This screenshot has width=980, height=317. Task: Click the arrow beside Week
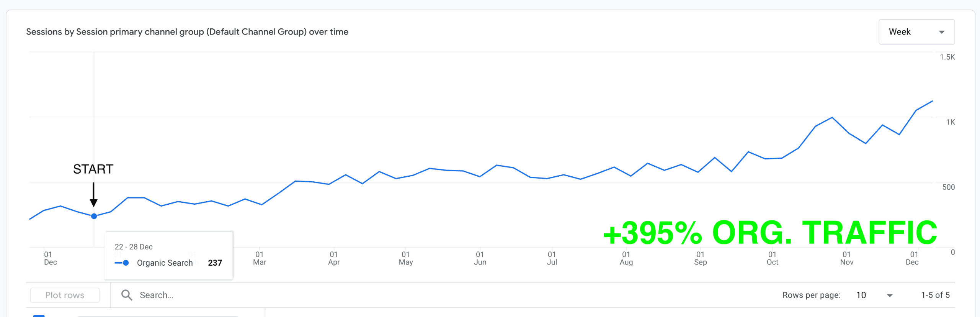coord(941,32)
